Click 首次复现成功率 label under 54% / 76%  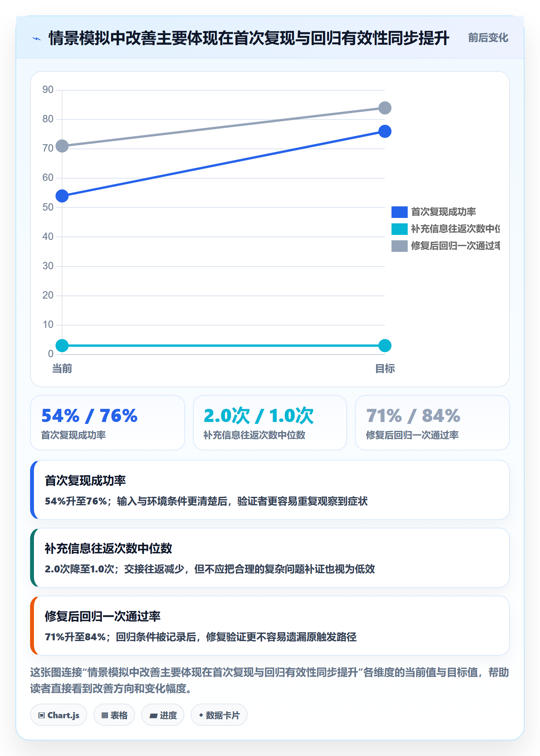73,435
